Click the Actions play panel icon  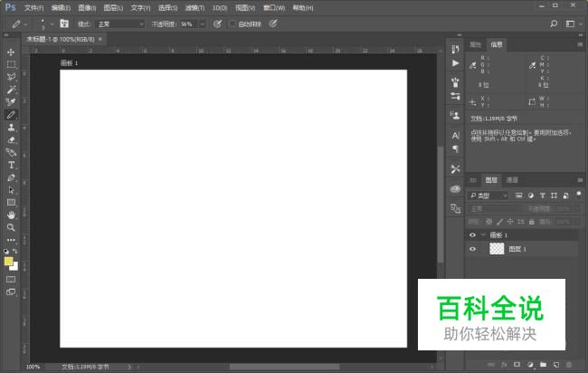455,63
